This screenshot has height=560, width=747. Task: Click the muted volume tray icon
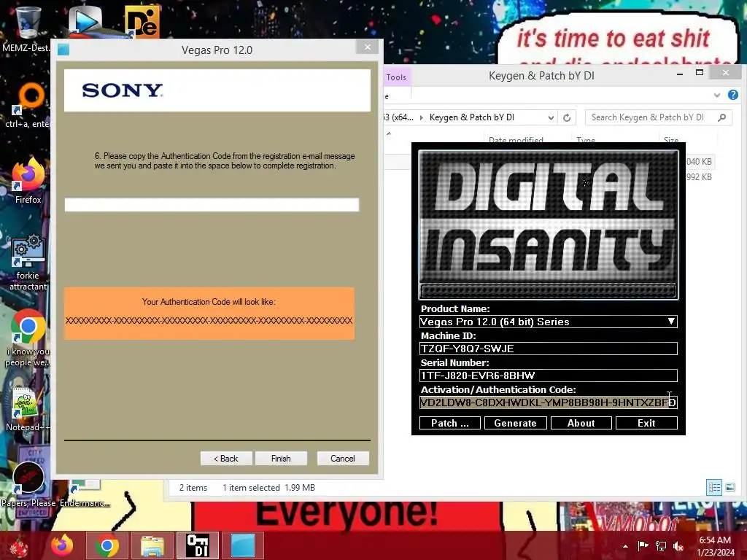click(678, 546)
